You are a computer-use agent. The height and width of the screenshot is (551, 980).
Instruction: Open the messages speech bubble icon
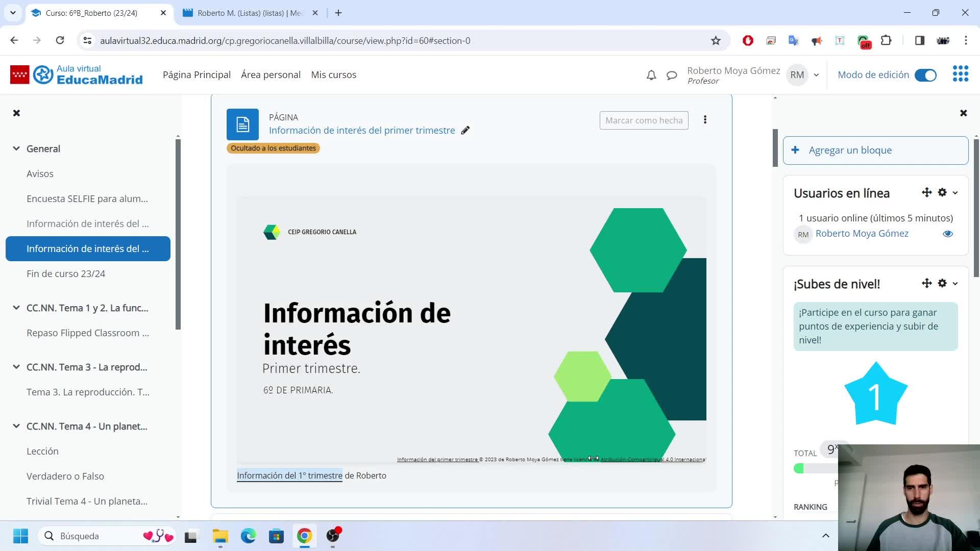672,76
